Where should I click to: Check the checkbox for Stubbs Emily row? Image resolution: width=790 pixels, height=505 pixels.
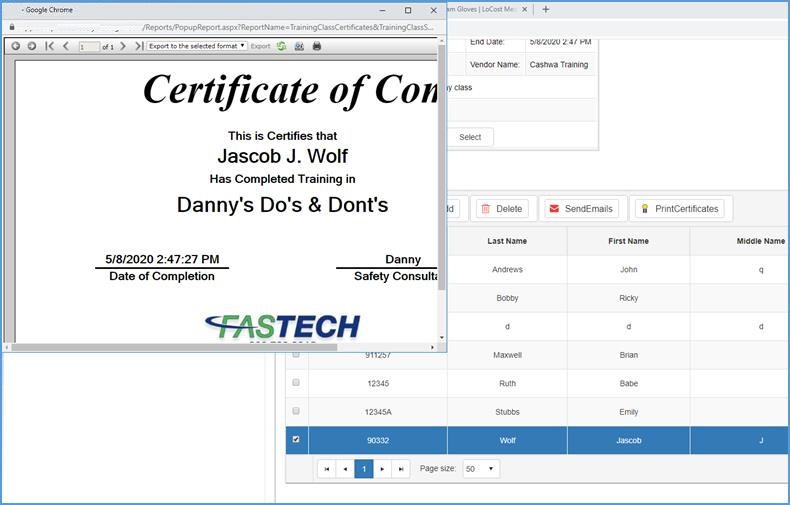295,411
